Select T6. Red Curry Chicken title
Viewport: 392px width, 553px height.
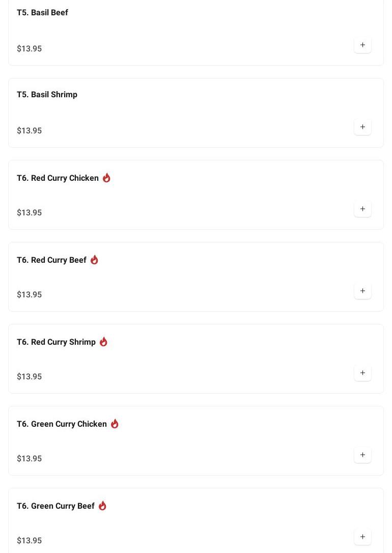(x=58, y=178)
